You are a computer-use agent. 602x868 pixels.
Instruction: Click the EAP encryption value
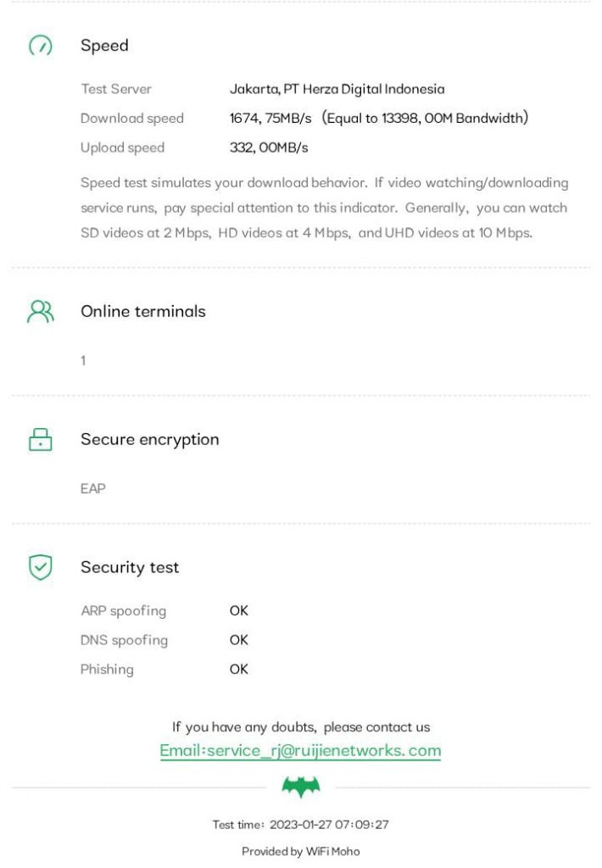coord(92,488)
